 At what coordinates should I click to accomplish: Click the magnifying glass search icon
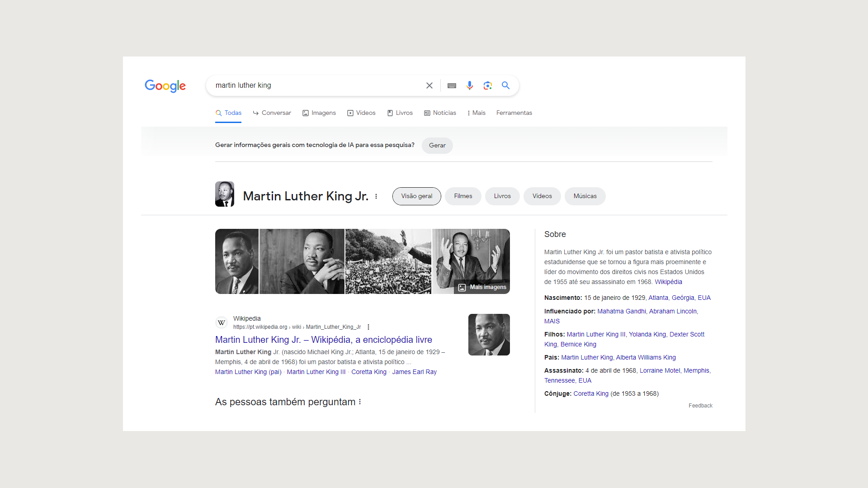[505, 85]
